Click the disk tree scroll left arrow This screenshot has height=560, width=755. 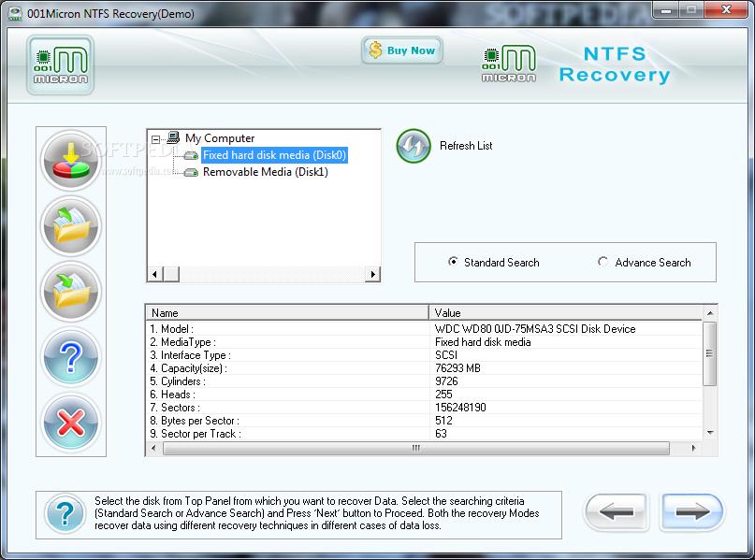click(x=154, y=274)
